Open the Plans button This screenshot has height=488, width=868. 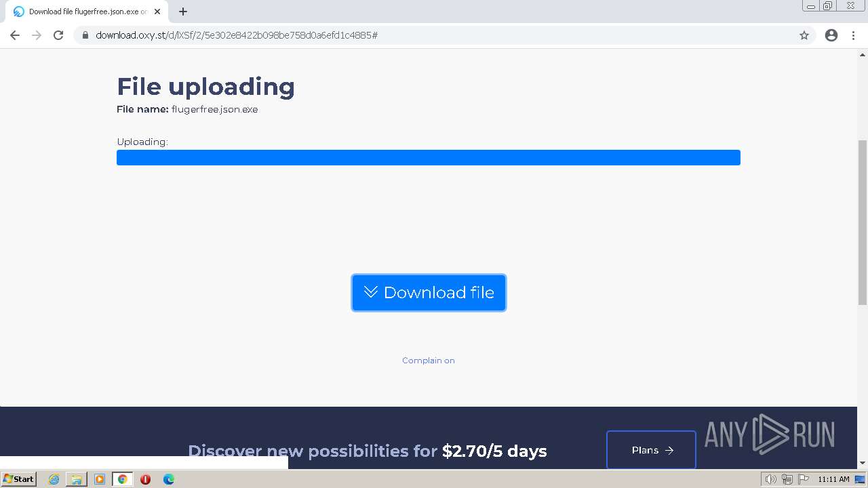651,450
